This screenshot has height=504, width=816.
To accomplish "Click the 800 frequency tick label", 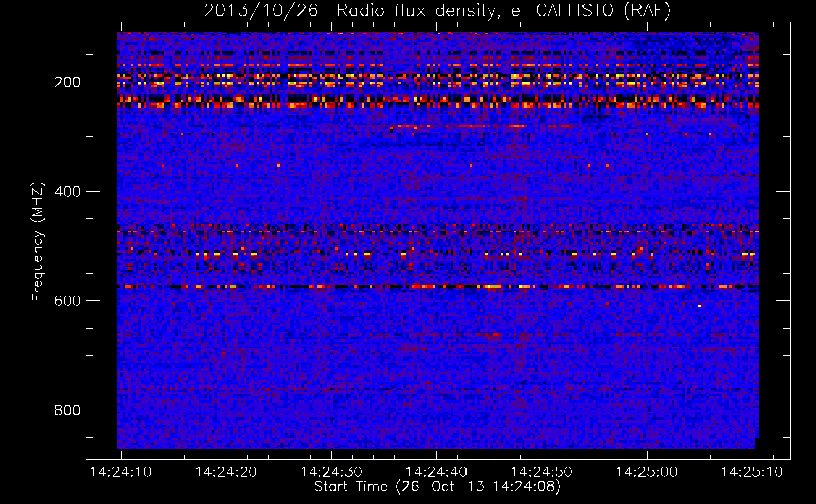I will click(x=67, y=410).
